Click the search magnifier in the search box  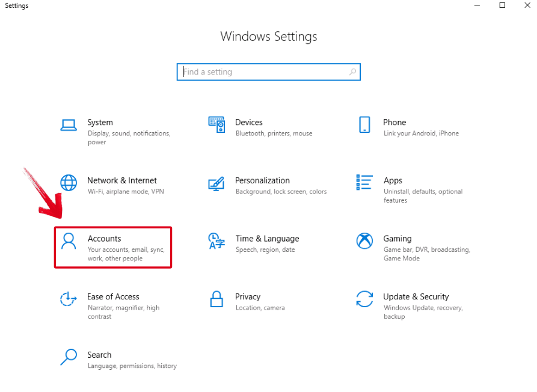[352, 72]
